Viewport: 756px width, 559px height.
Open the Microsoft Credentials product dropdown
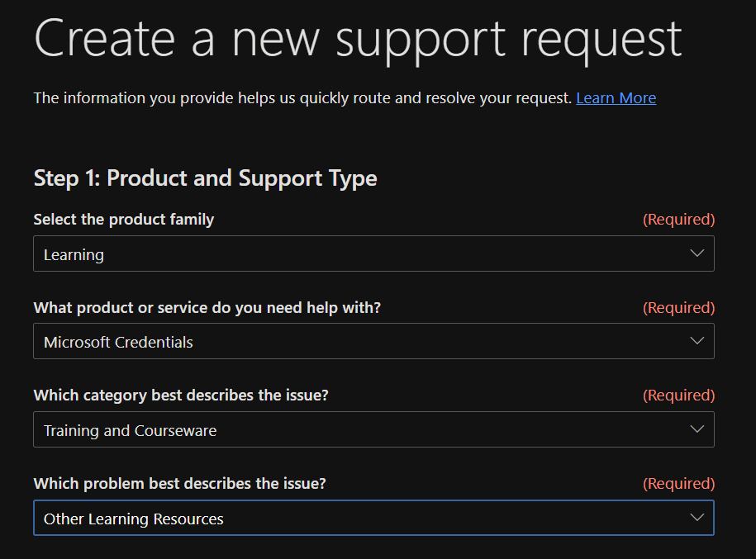click(x=373, y=341)
